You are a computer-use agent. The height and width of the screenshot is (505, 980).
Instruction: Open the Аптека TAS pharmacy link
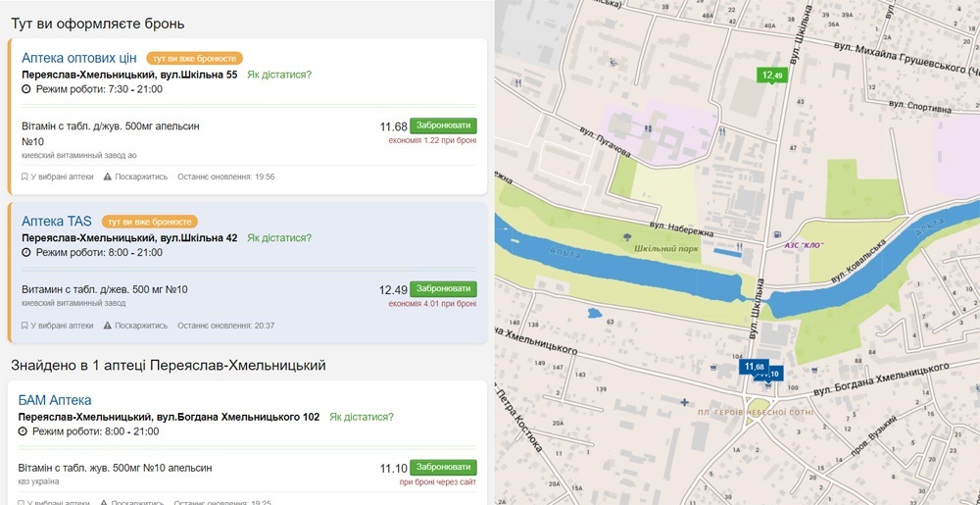point(56,222)
